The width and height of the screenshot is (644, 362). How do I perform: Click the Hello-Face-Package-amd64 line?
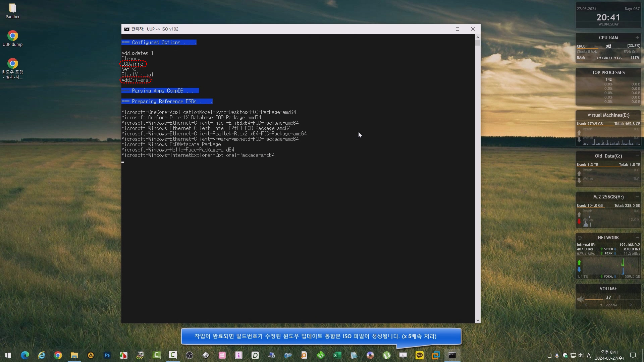178,150
